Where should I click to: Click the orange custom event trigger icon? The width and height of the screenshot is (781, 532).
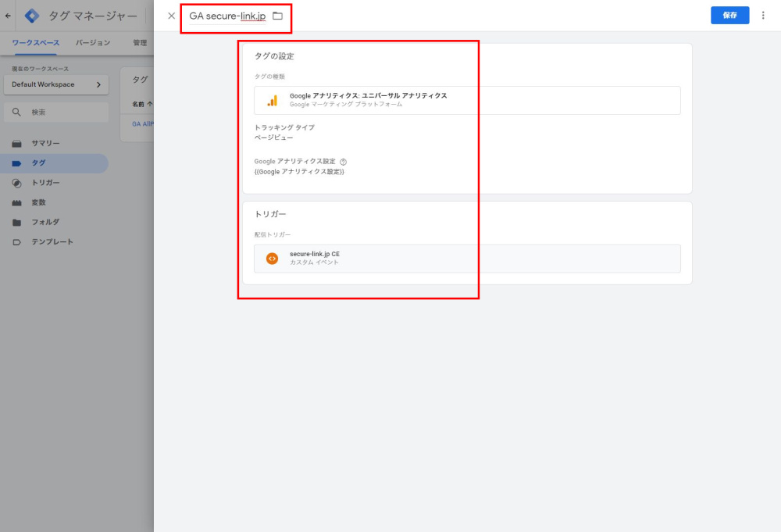point(272,259)
